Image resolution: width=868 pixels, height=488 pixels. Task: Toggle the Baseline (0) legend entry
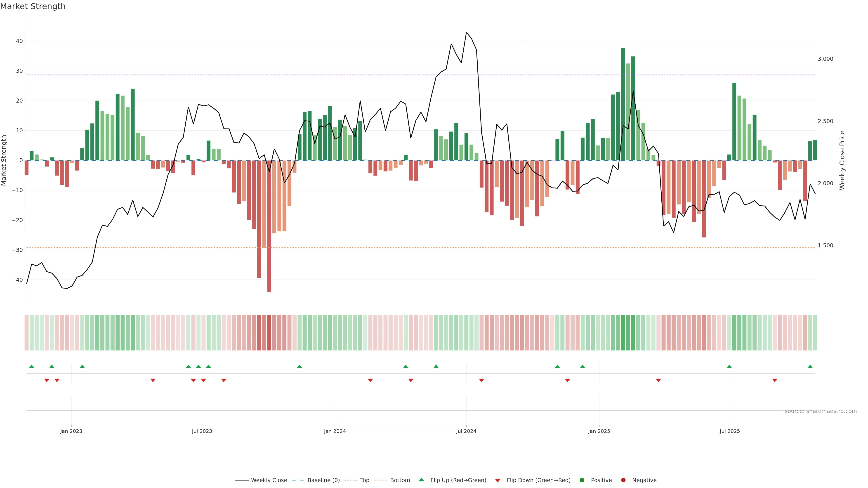(323, 480)
